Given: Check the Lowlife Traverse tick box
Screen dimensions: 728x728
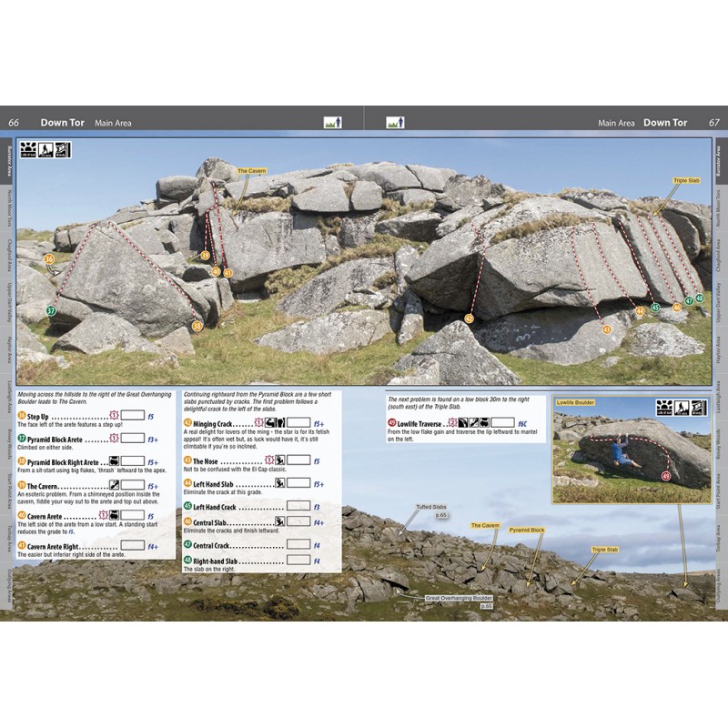Looking at the screenshot, I should pyautogui.click(x=501, y=423).
